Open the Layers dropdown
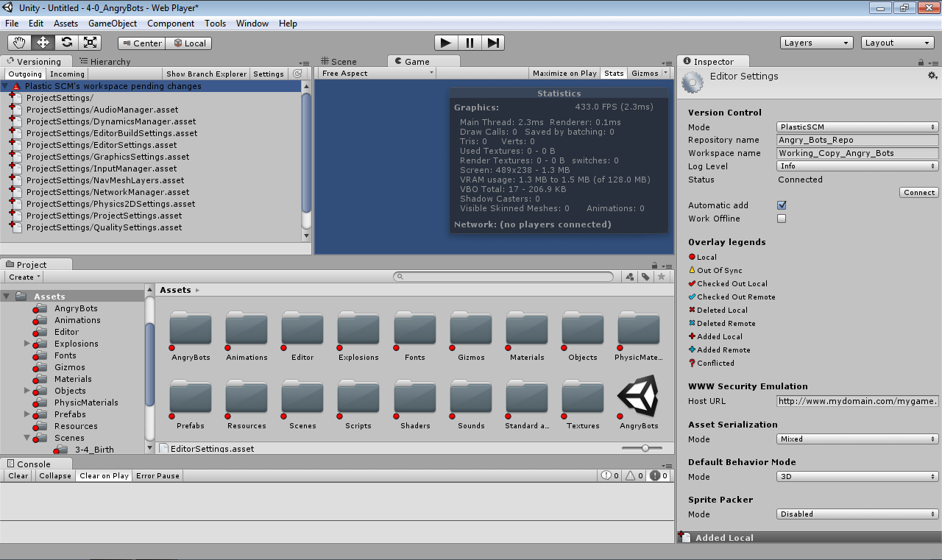 816,43
